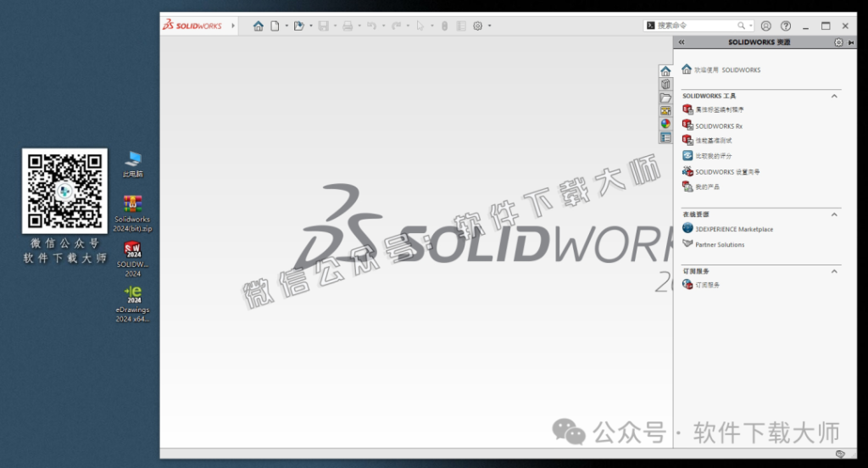Open Options via the gear toolbar icon
This screenshot has width=868, height=468.
(x=478, y=26)
